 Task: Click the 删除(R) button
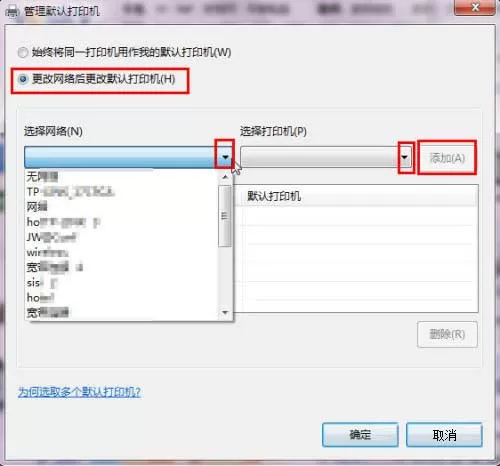447,334
